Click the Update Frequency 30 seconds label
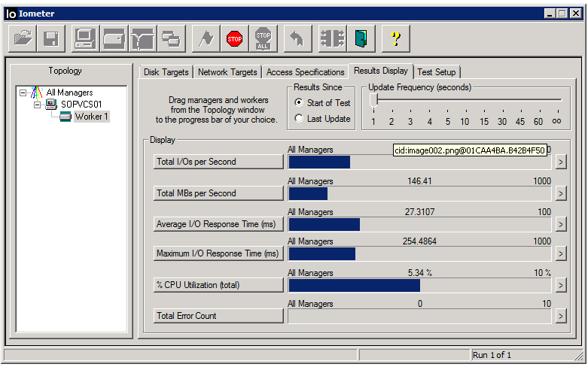The width and height of the screenshot is (588, 367). point(502,122)
